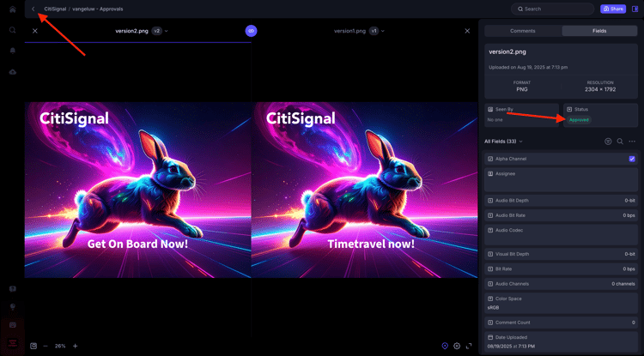Toggle the link-views sync button
Viewport: 644px width, 356px height.
[251, 31]
